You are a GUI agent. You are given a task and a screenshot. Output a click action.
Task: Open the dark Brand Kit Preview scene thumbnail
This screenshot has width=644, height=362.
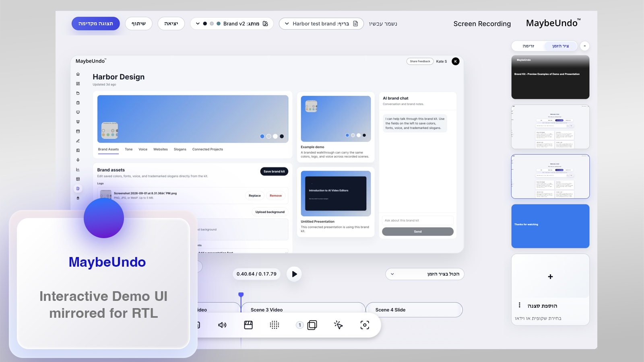coord(550,77)
